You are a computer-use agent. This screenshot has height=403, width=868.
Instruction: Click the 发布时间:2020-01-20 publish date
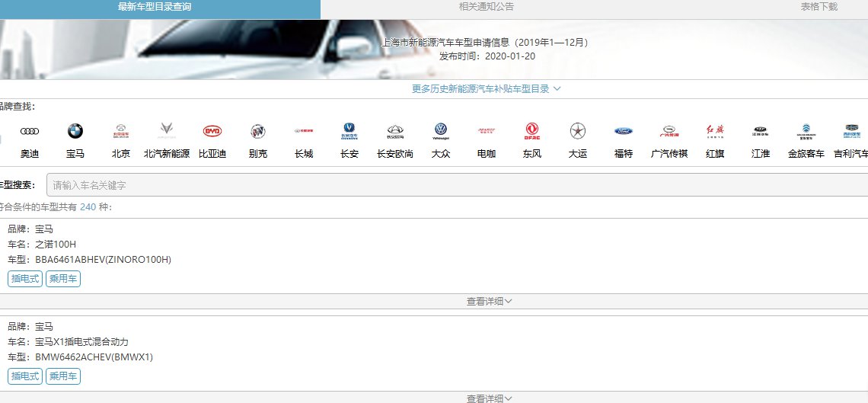[x=487, y=56]
